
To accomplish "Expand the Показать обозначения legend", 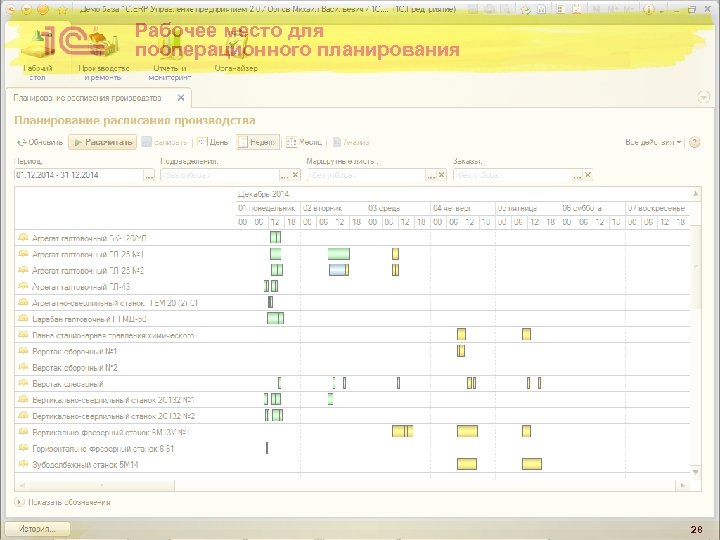I will pyautogui.click(x=63, y=502).
